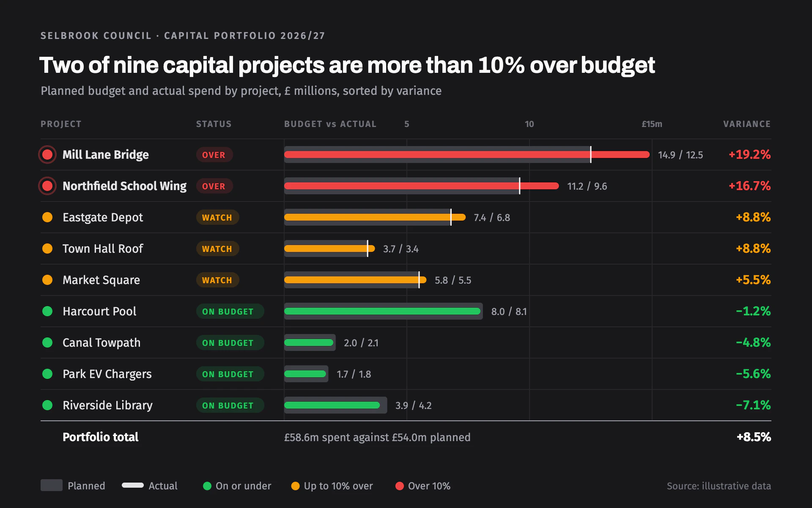812x508 pixels.
Task: Click the orange dot beside Market Square
Action: point(47,280)
